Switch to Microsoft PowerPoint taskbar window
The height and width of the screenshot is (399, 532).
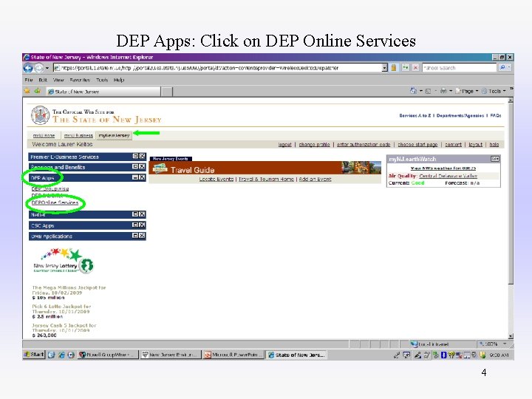[x=233, y=355]
